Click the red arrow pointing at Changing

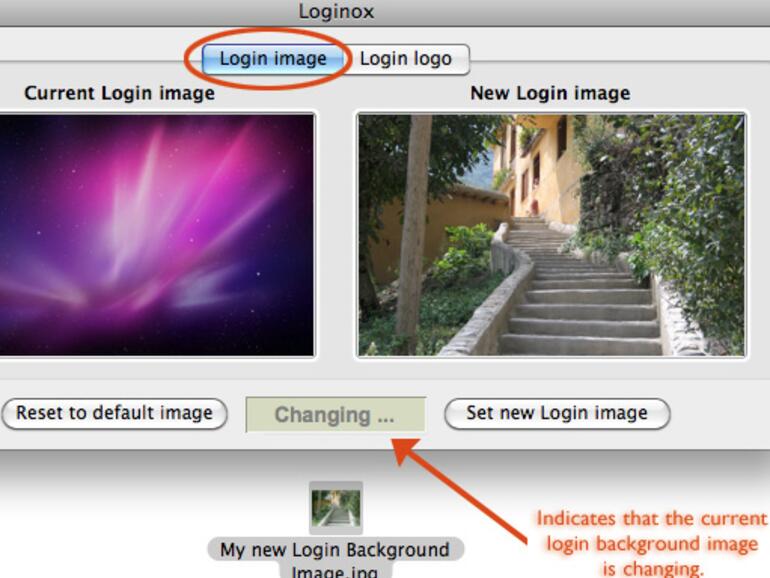click(457, 490)
